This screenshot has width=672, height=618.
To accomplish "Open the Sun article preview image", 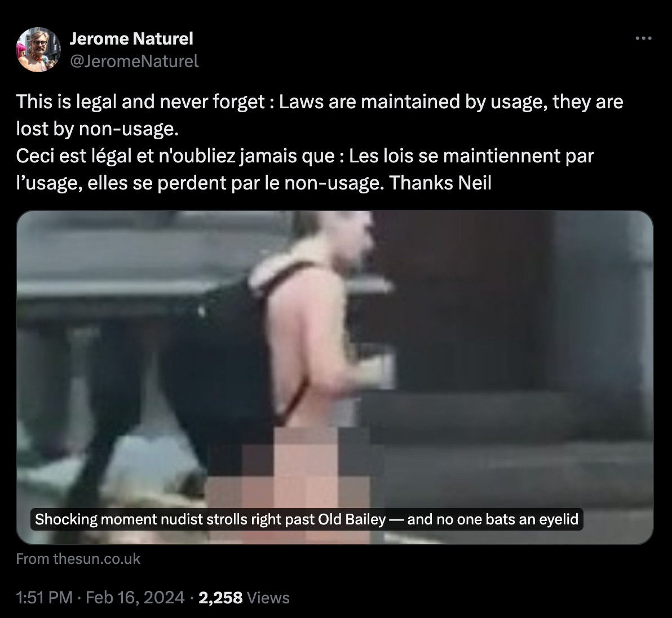I will click(335, 378).
